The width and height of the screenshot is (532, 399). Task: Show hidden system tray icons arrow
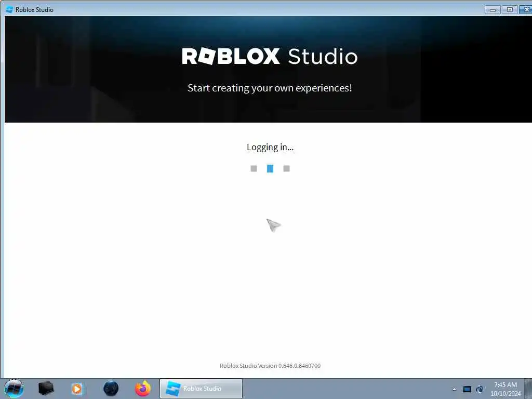[454, 389]
